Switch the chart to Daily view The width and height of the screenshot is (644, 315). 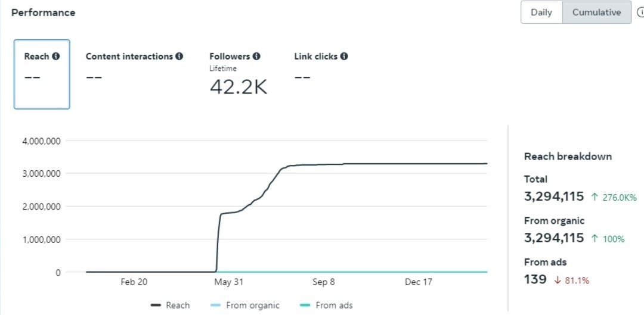coord(541,13)
